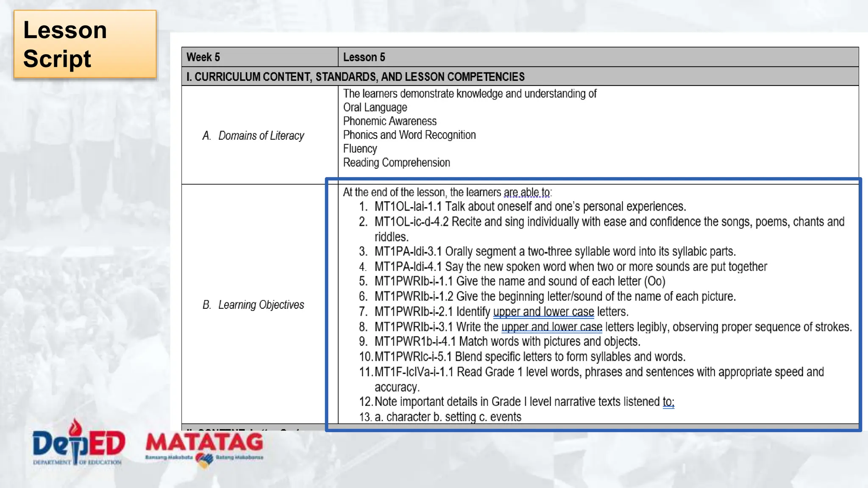Click the Reading Comprehension line
868x488 pixels.
pyautogui.click(x=396, y=163)
